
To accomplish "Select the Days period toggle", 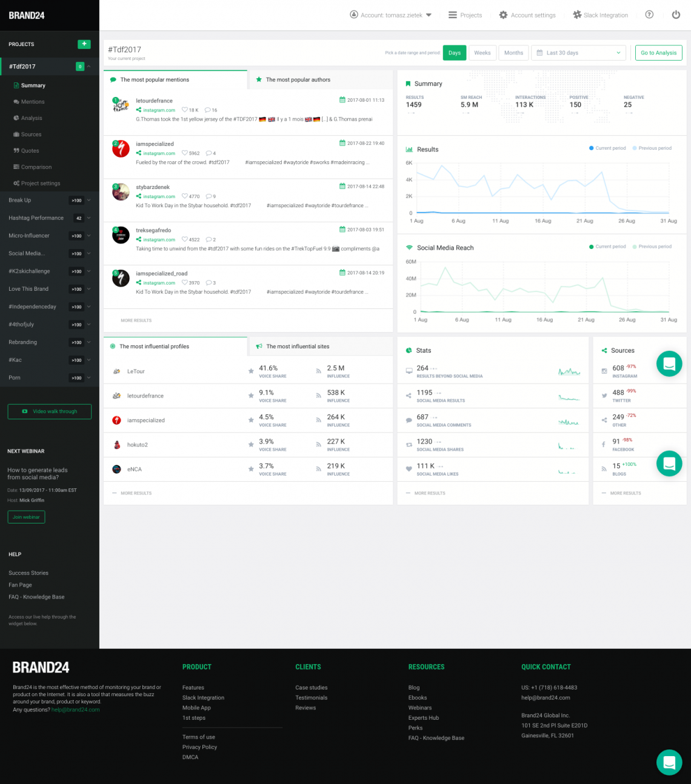I will pyautogui.click(x=455, y=53).
